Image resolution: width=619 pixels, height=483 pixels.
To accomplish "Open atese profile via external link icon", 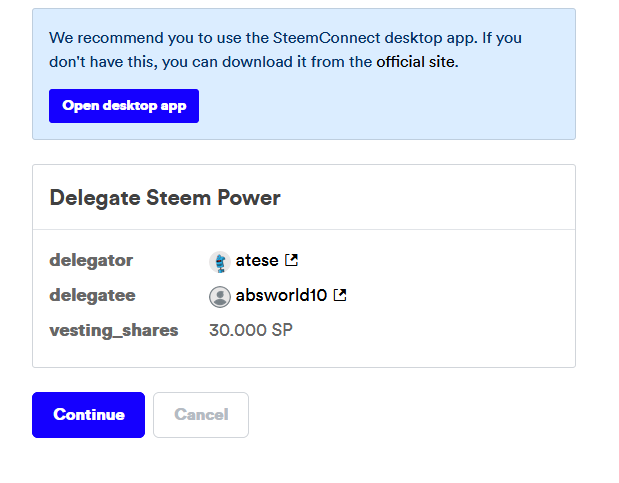I will [x=291, y=261].
